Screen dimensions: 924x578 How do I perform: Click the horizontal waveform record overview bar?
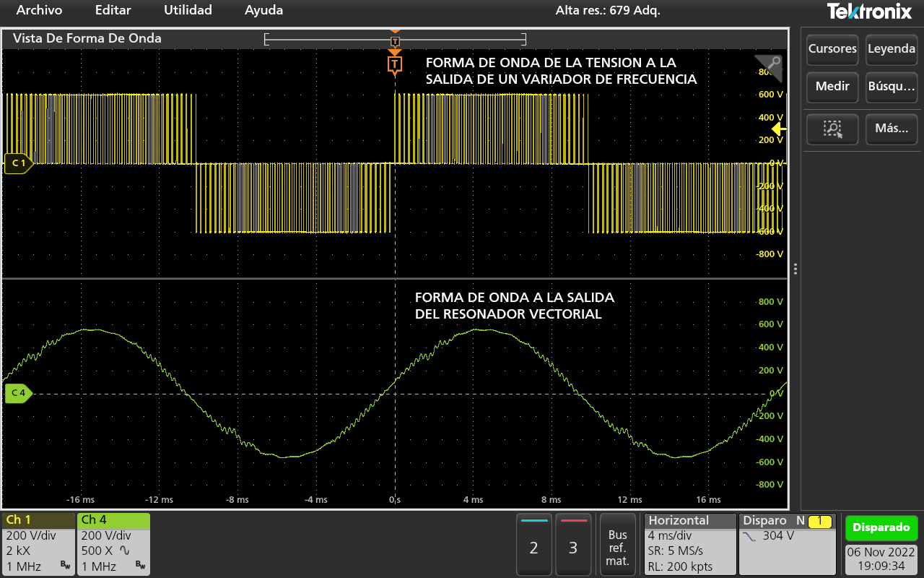pyautogui.click(x=395, y=39)
